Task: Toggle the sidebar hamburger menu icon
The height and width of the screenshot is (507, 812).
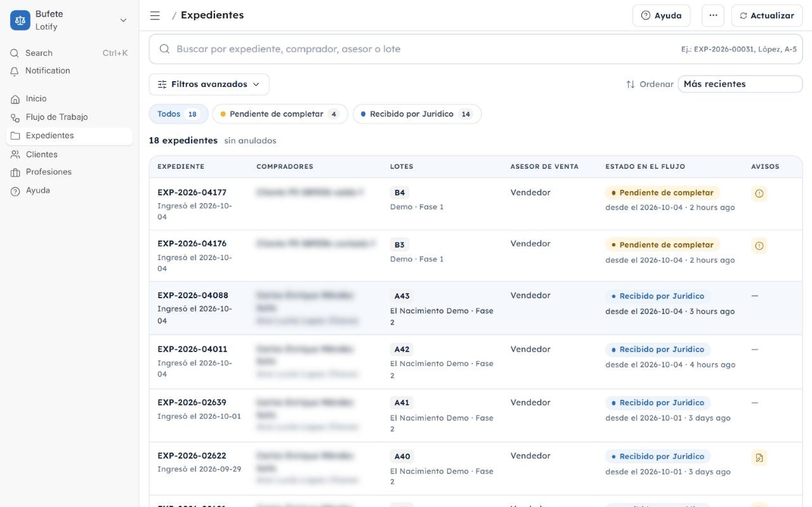Action: (155, 15)
